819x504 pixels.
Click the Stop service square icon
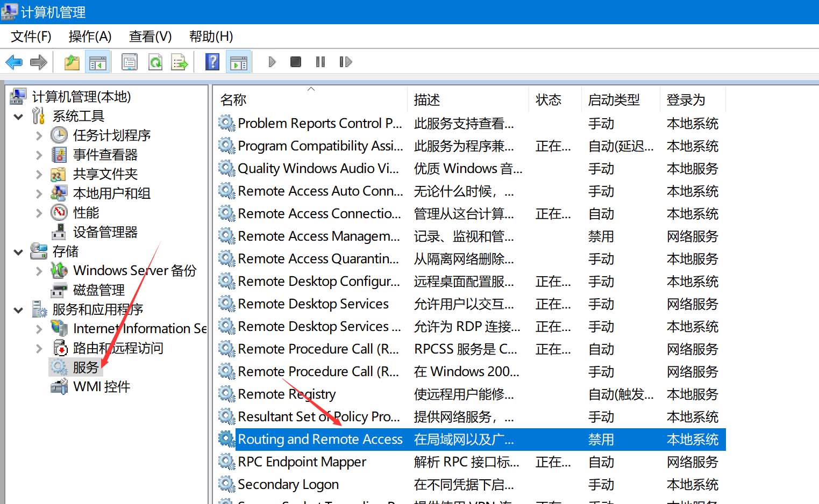pos(296,62)
